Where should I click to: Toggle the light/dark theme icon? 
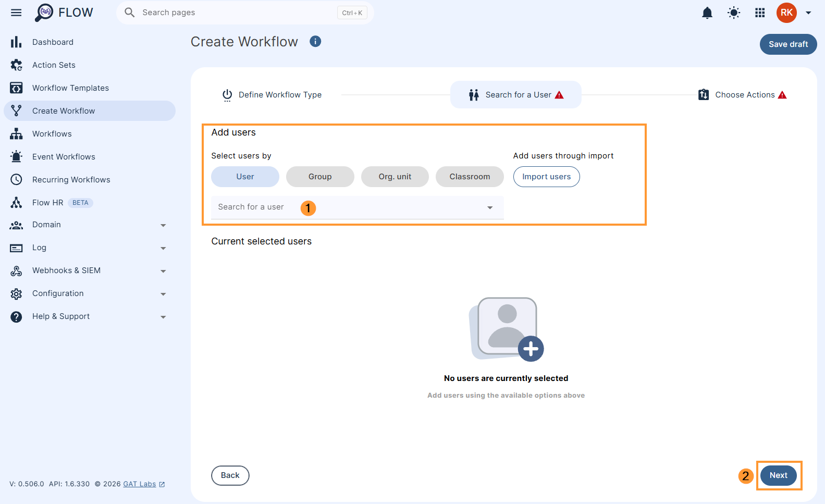coord(734,13)
